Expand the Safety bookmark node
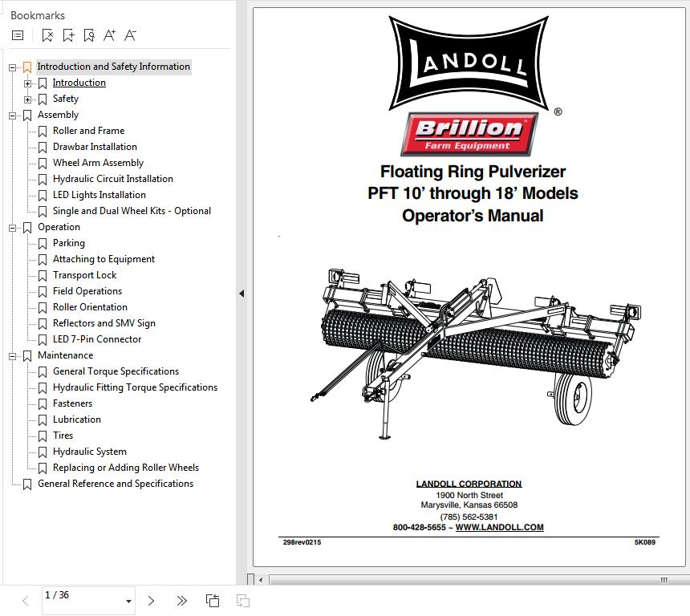The image size is (690, 616). pyautogui.click(x=27, y=99)
